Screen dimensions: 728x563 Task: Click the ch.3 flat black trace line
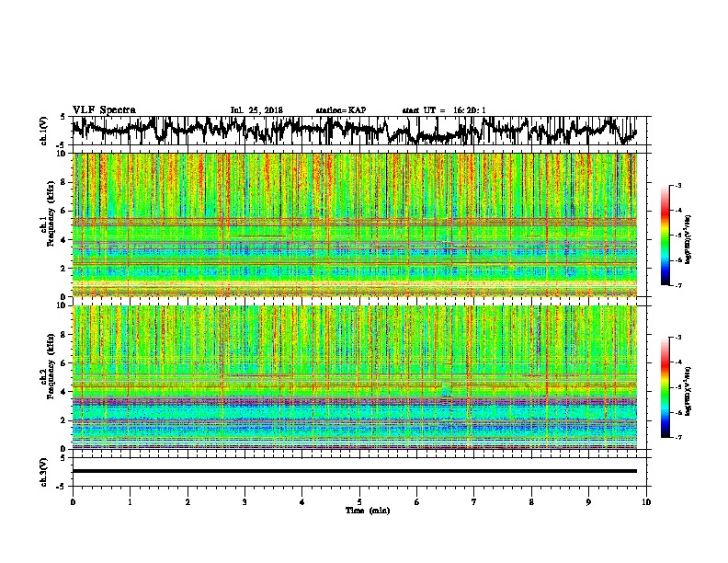355,471
